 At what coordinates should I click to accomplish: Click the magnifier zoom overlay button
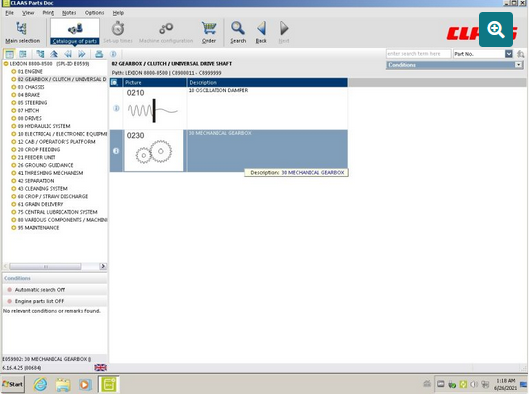[x=496, y=30]
